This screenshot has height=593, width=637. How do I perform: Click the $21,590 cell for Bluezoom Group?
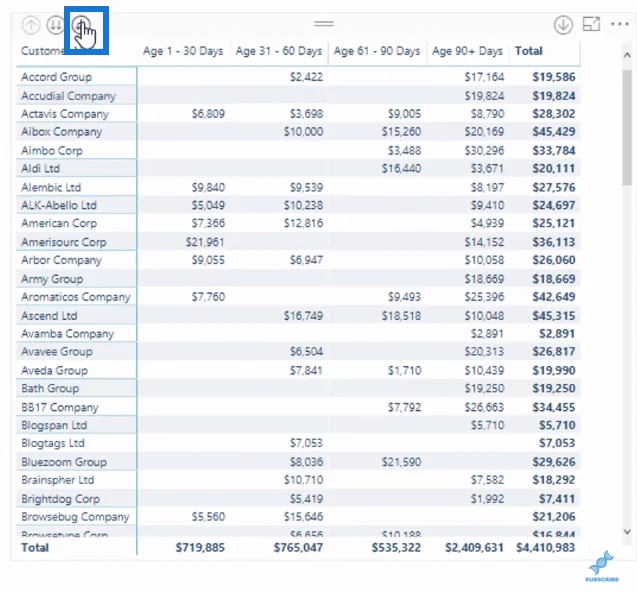(401, 462)
